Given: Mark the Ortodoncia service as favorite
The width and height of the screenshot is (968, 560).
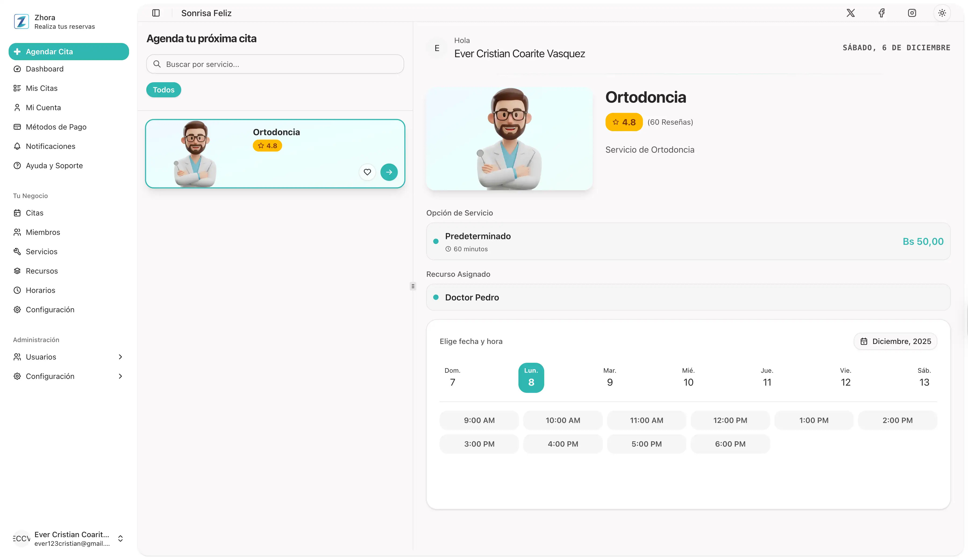Looking at the screenshot, I should (x=367, y=172).
